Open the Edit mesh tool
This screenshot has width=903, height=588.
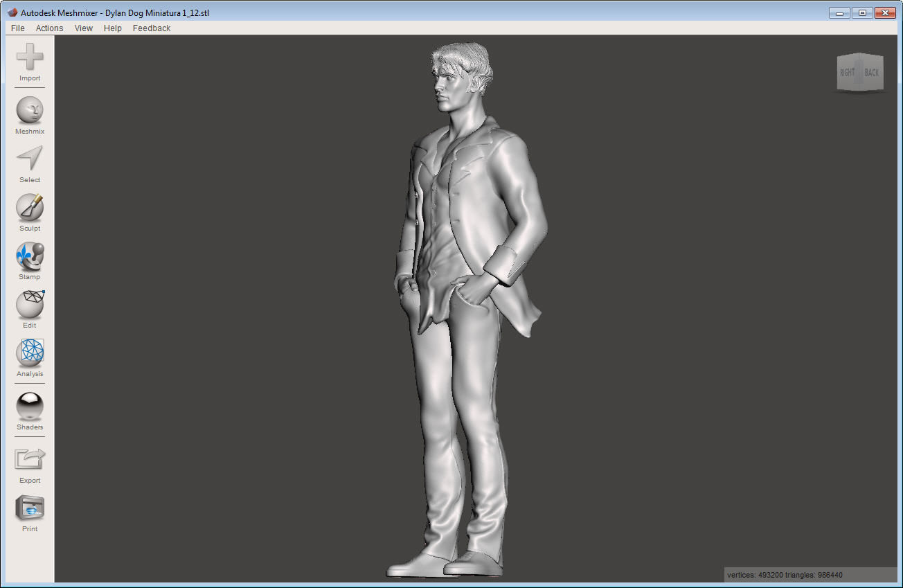tap(30, 304)
